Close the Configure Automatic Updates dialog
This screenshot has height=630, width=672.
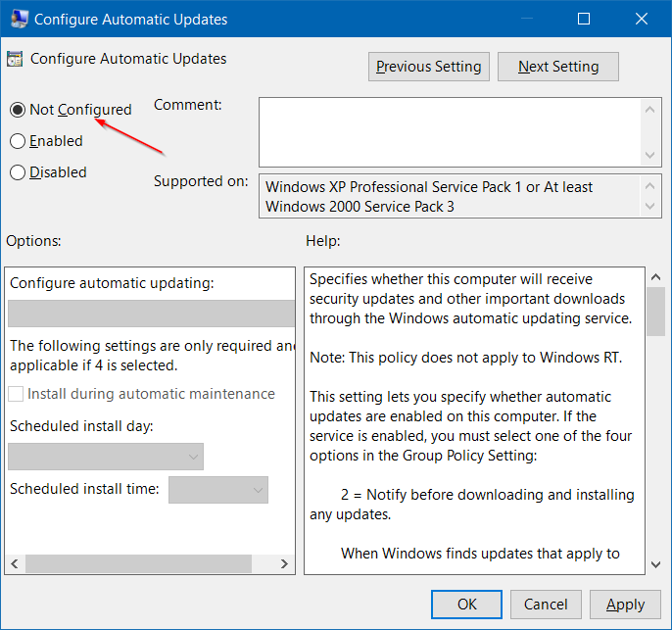pyautogui.click(x=641, y=19)
